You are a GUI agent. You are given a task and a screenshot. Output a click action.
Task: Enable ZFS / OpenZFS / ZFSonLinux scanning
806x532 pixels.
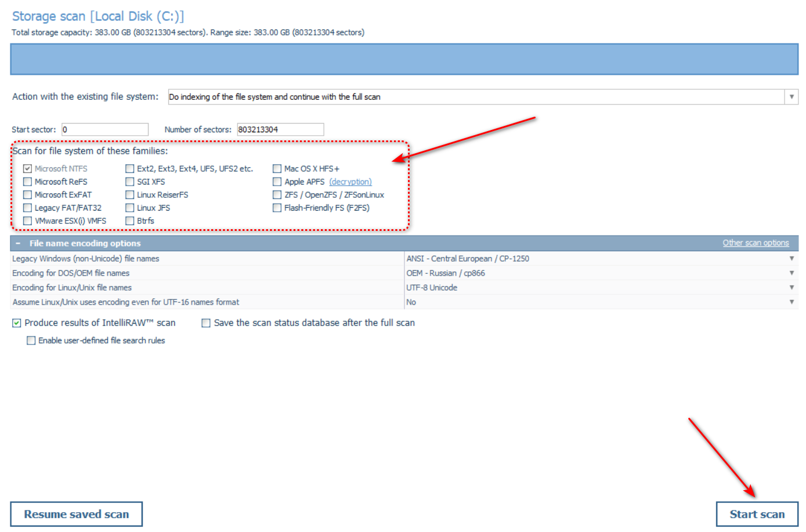277,195
